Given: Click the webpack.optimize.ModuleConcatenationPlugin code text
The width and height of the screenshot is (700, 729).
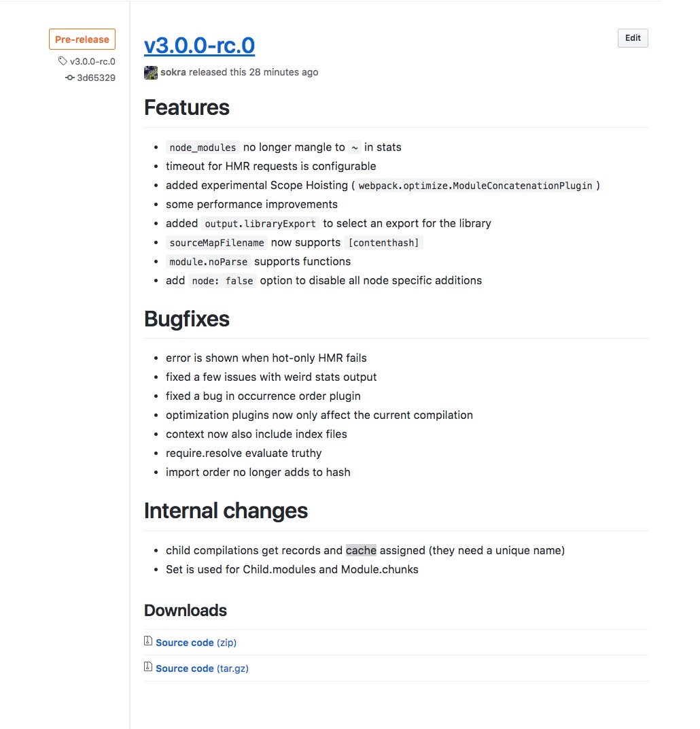Looking at the screenshot, I should pos(475,186).
